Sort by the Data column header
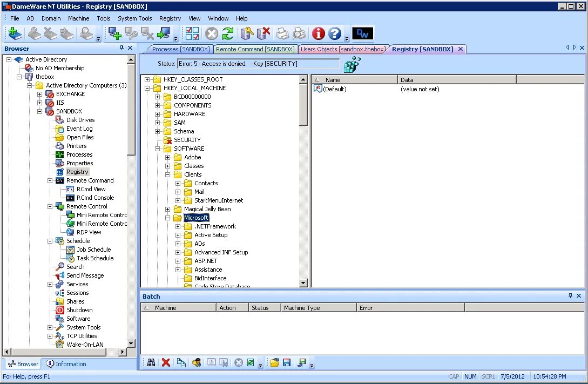588x384 pixels. [x=457, y=79]
